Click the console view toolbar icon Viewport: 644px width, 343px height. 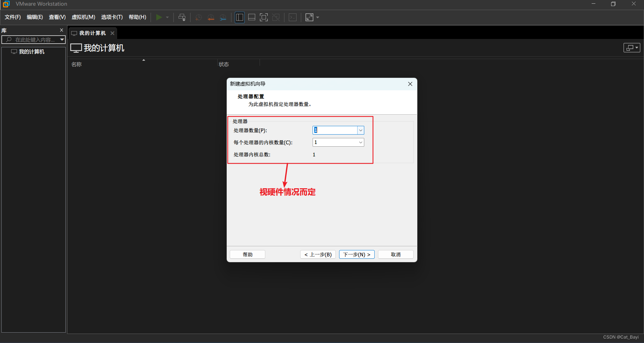tap(293, 17)
